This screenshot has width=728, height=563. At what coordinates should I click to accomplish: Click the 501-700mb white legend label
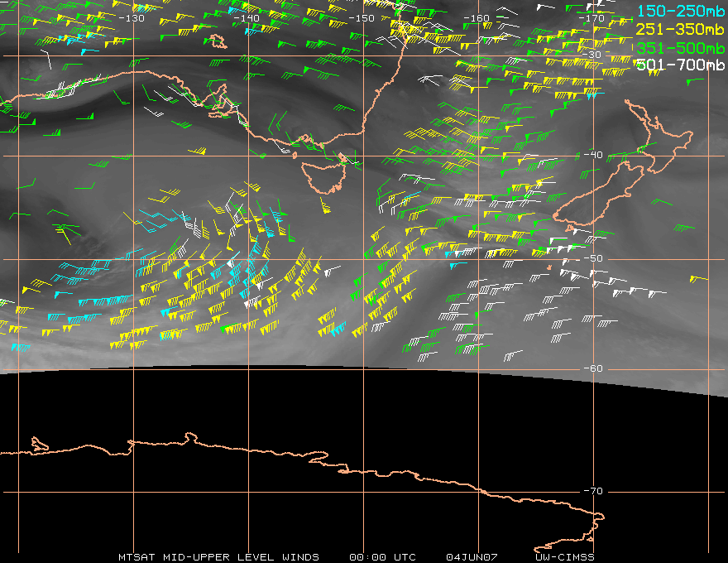click(681, 65)
